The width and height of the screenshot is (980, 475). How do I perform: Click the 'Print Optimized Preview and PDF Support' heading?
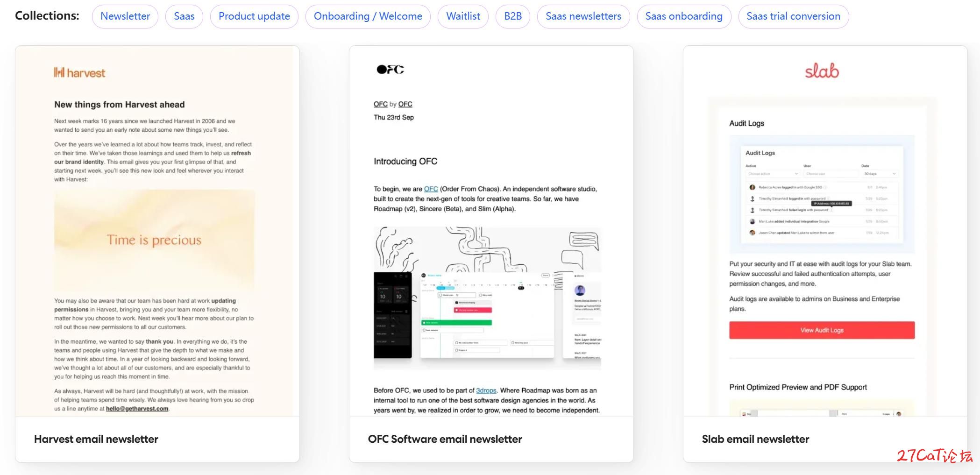tap(798, 387)
